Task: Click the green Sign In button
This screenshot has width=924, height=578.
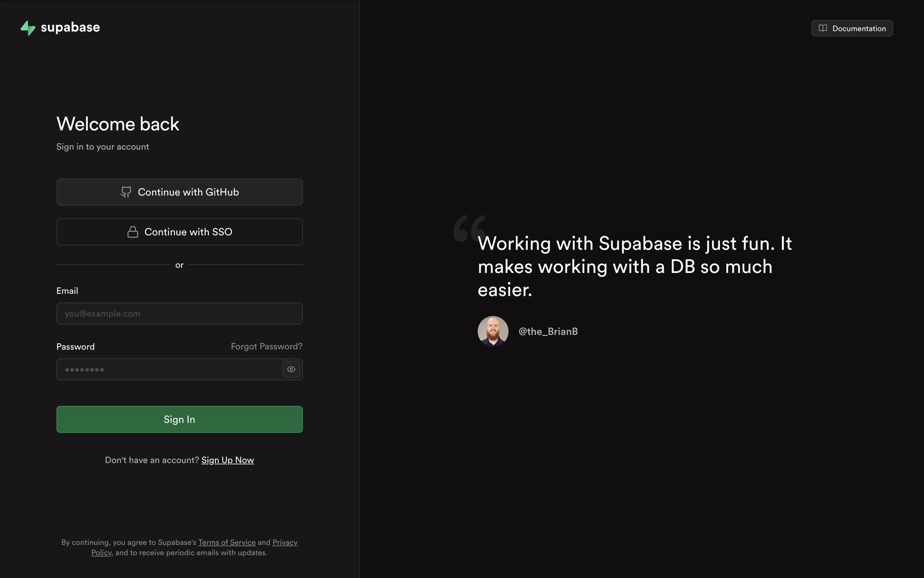Action: pos(179,419)
